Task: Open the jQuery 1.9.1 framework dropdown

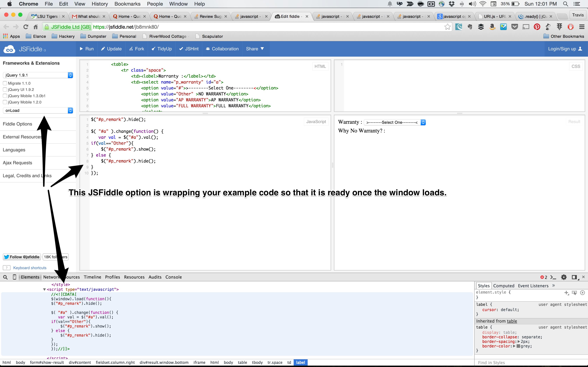Action: tap(38, 75)
